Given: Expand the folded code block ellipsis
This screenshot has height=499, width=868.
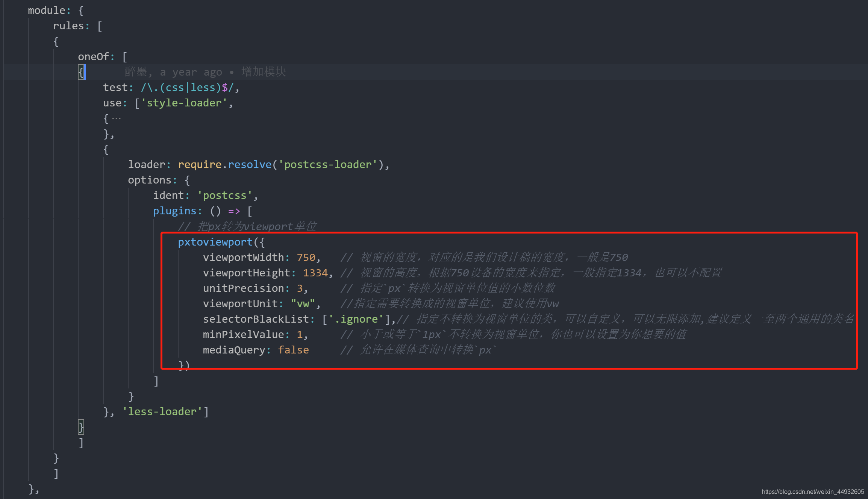Looking at the screenshot, I should pyautogui.click(x=117, y=118).
